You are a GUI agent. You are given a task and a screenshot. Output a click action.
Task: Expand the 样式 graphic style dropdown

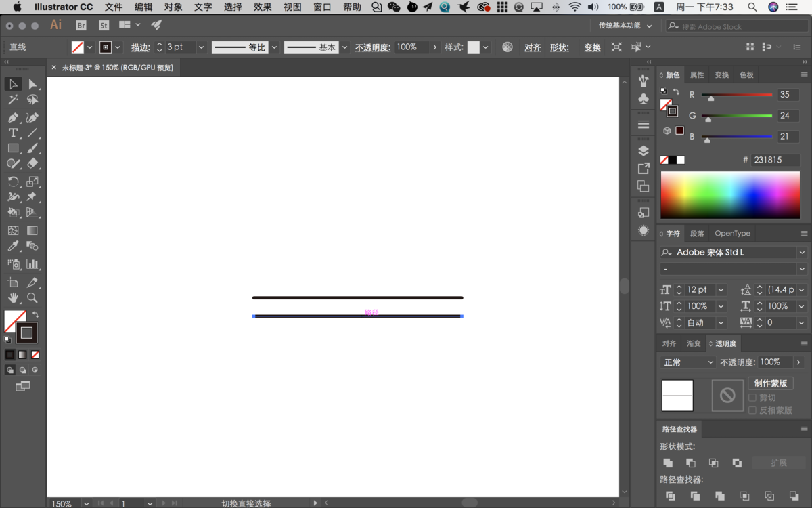point(486,47)
